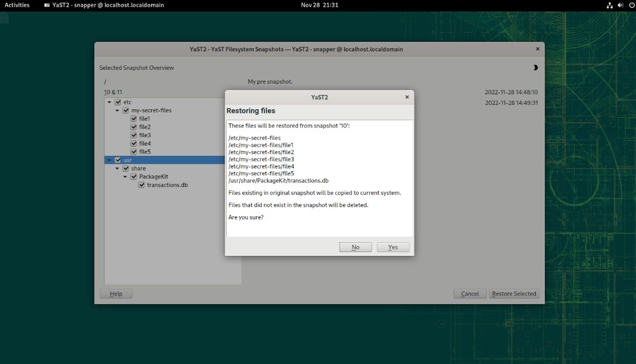Toggle the usr directory checkbox
636x364 pixels.
[118, 159]
